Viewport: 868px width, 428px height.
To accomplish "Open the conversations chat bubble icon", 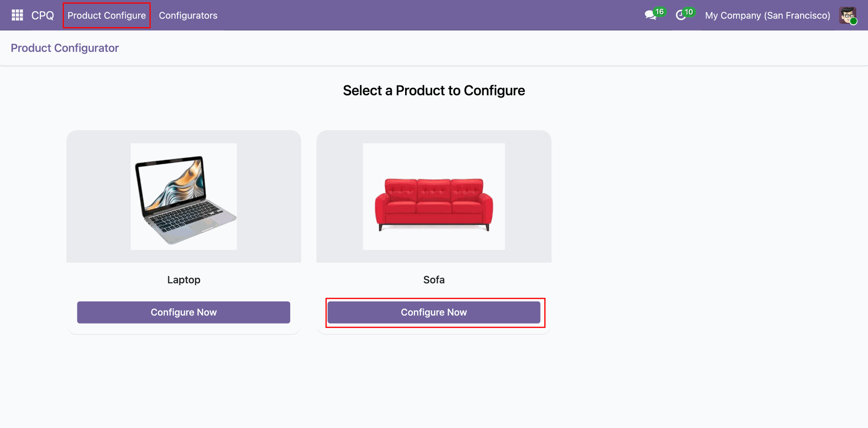I will (x=650, y=15).
